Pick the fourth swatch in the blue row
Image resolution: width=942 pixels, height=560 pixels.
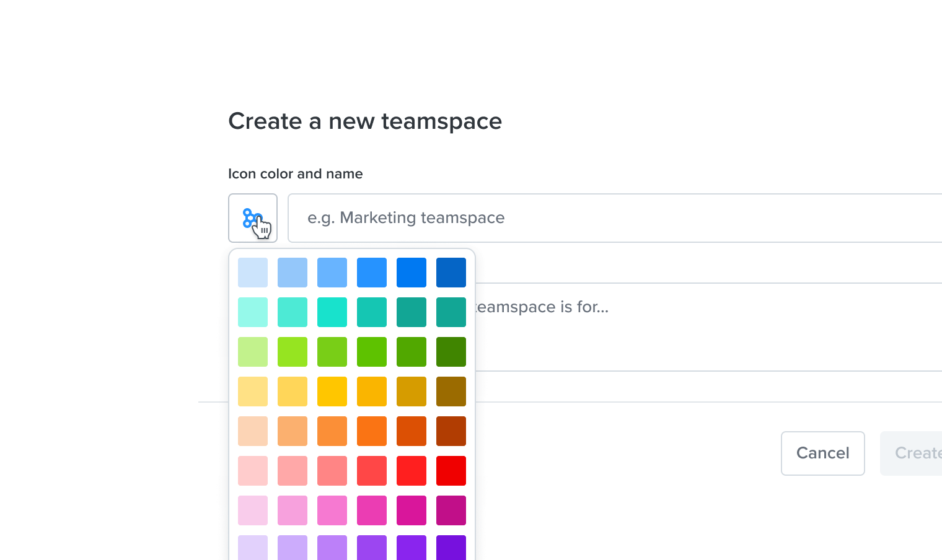[x=372, y=273]
